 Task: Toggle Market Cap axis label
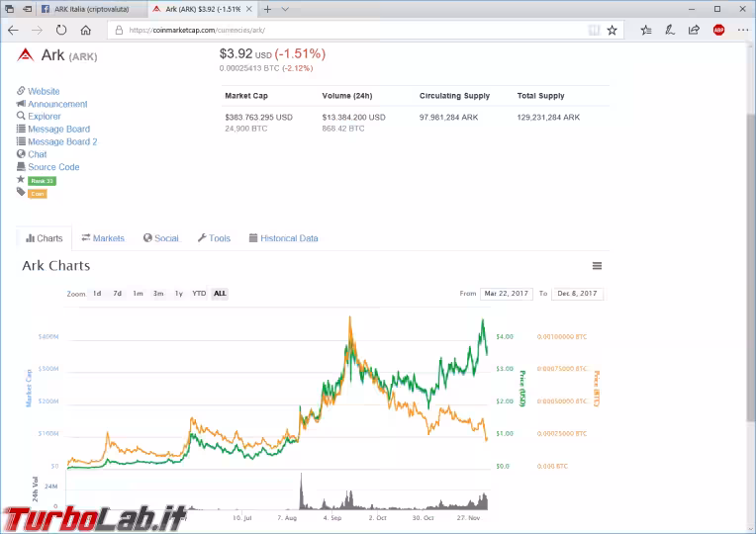[29, 389]
